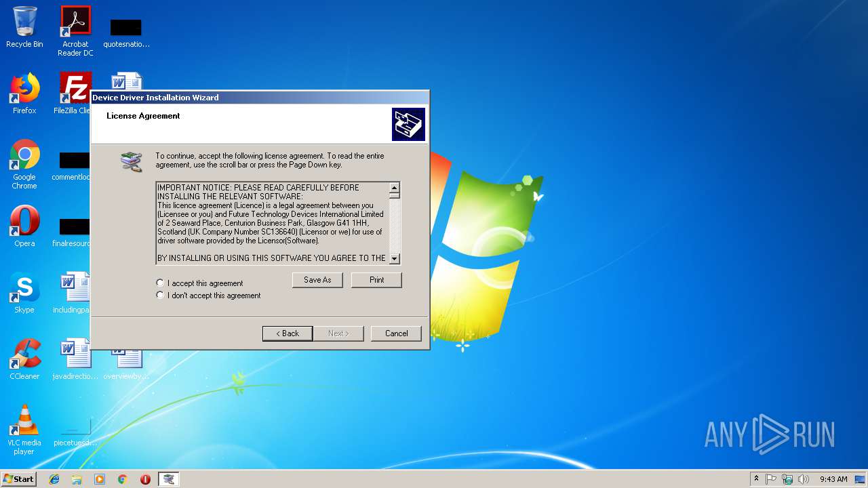
Task: Open the overviewby Word document
Action: 126,364
